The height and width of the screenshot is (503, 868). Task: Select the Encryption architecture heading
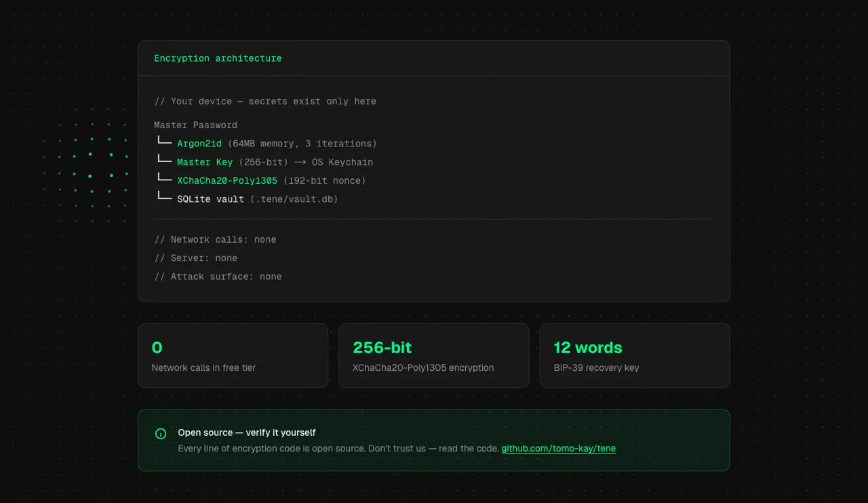click(x=218, y=58)
